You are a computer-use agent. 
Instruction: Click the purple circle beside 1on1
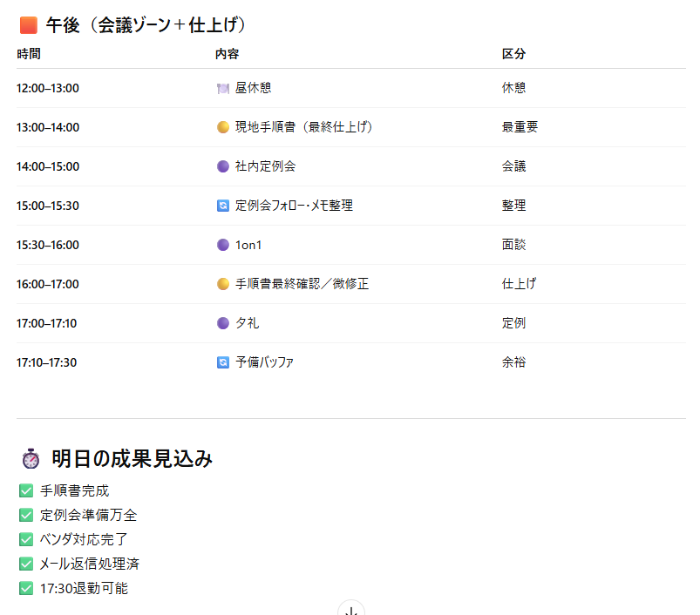pyautogui.click(x=223, y=245)
